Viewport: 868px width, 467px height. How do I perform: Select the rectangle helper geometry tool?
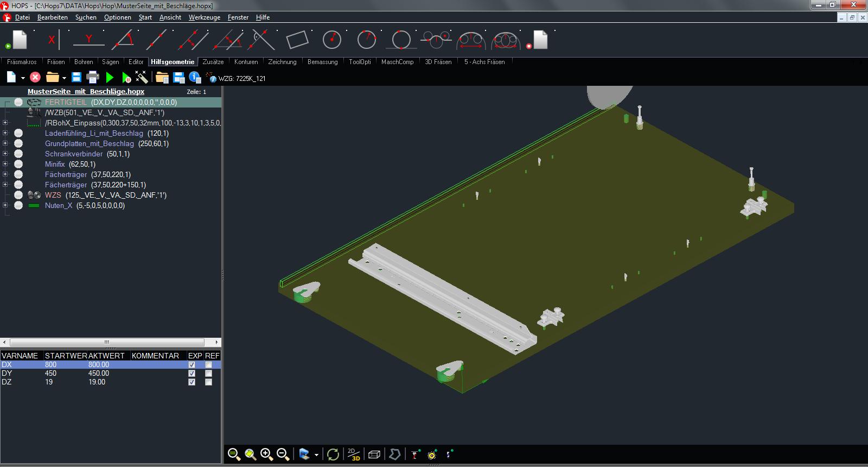coord(297,40)
